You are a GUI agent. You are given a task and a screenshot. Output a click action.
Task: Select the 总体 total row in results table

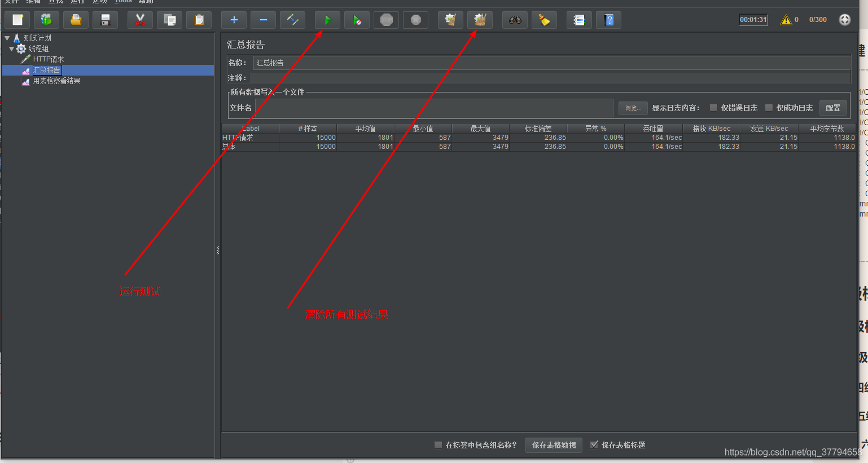pos(539,147)
